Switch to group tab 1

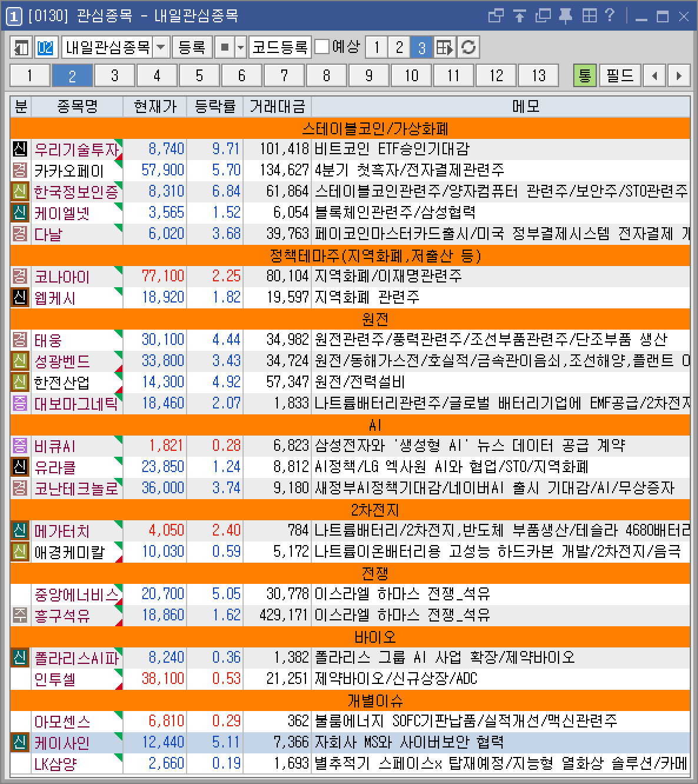30,75
